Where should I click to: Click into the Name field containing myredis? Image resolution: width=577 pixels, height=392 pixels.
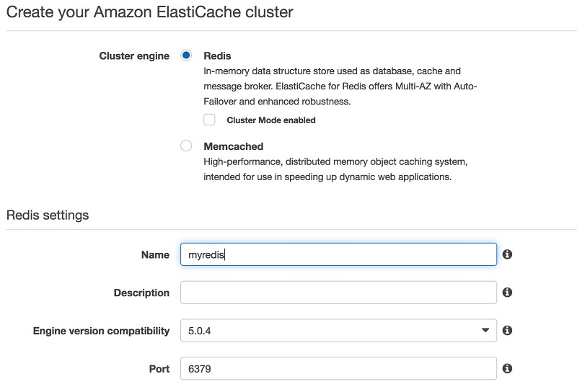coord(338,254)
